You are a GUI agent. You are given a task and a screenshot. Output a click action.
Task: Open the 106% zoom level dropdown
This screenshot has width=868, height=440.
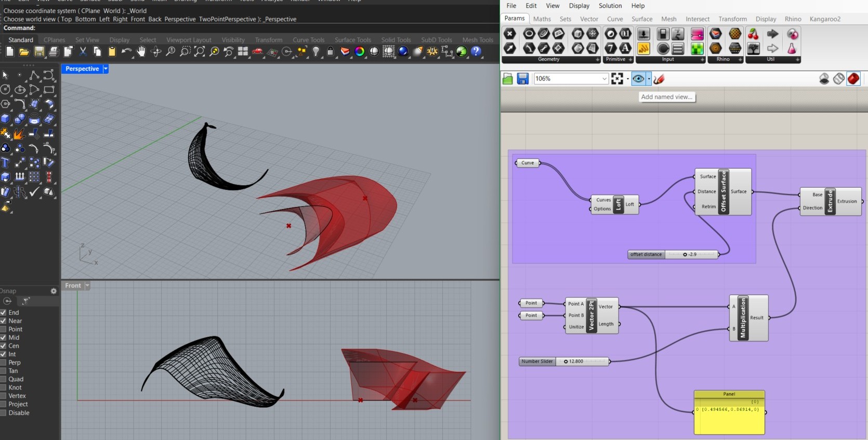pyautogui.click(x=604, y=79)
